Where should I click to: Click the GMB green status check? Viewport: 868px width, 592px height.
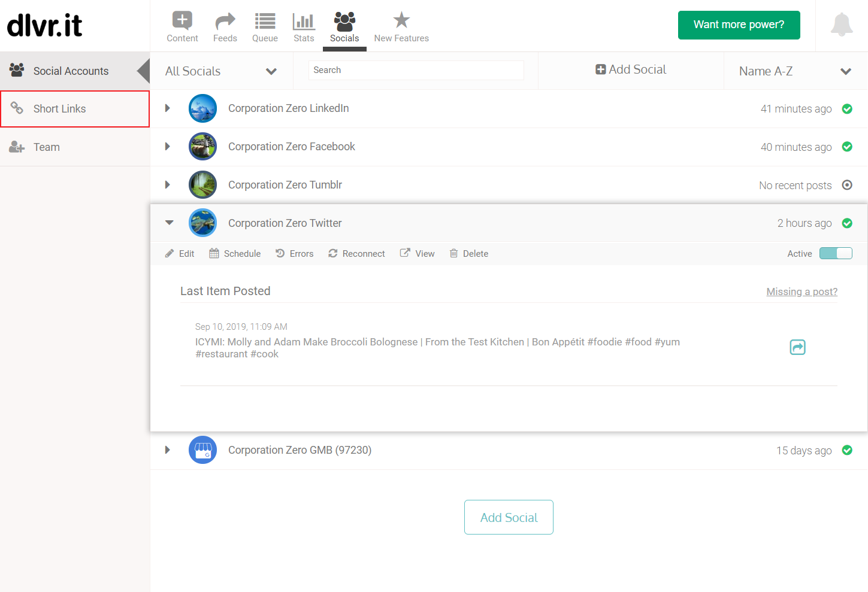tap(847, 450)
